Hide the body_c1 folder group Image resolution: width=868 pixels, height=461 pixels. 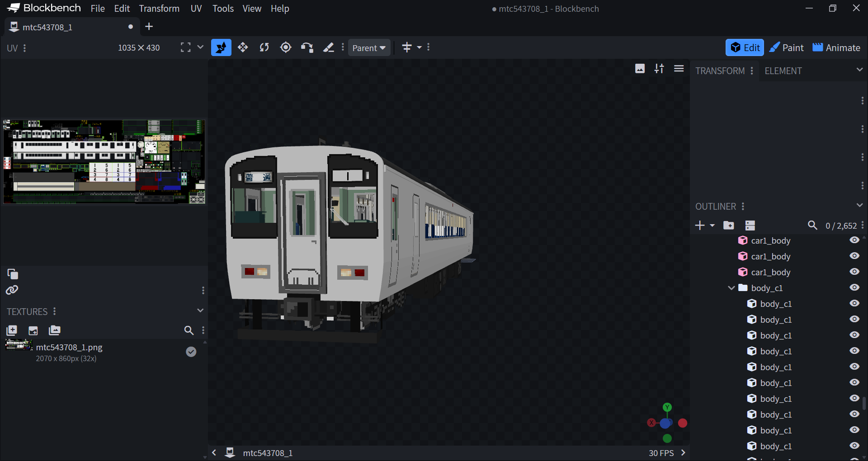[x=854, y=287]
